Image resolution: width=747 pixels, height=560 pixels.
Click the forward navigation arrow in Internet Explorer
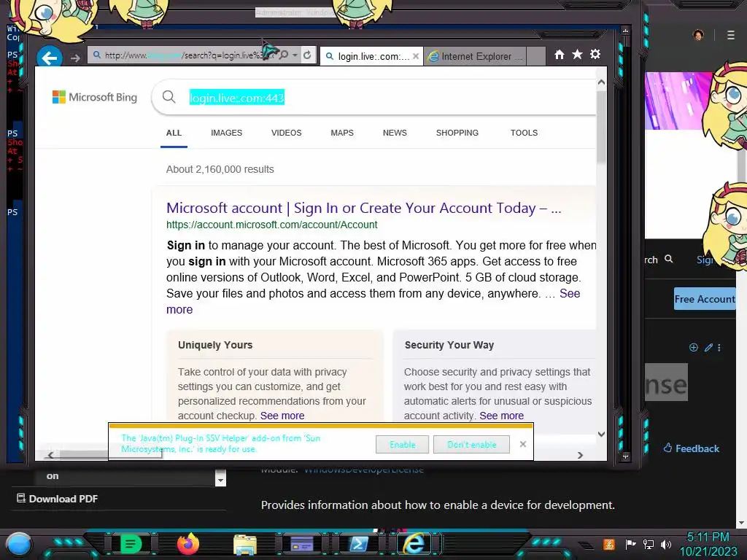pos(75,58)
